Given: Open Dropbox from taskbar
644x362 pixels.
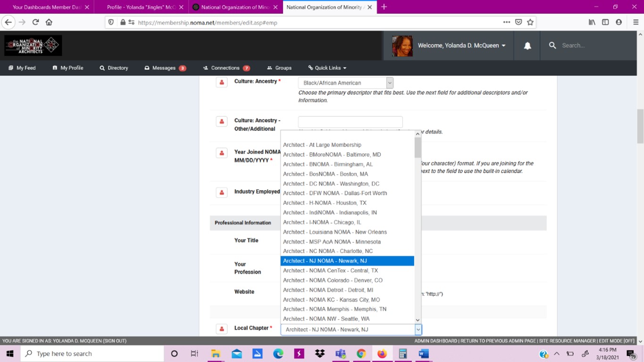Looking at the screenshot, I should coord(320,354).
